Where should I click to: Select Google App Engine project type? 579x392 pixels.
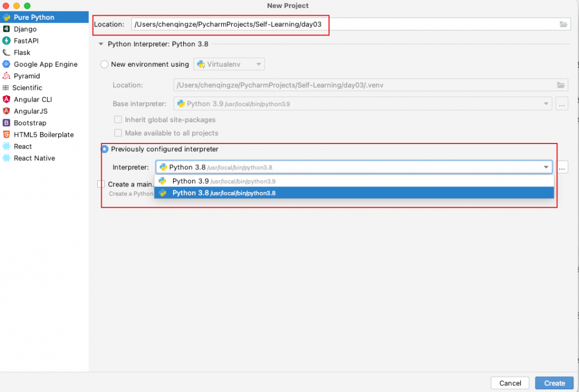coord(44,64)
